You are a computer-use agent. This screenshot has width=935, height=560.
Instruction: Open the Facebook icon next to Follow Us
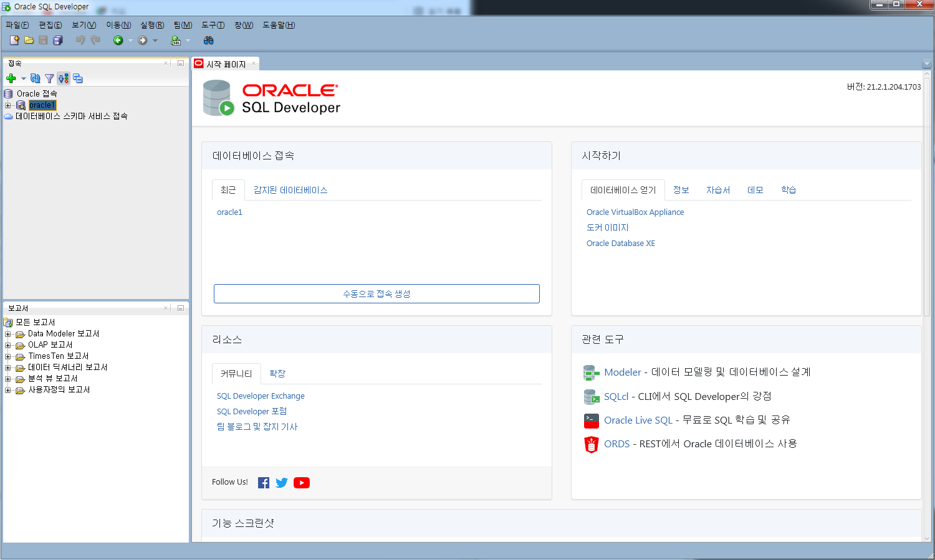tap(264, 483)
